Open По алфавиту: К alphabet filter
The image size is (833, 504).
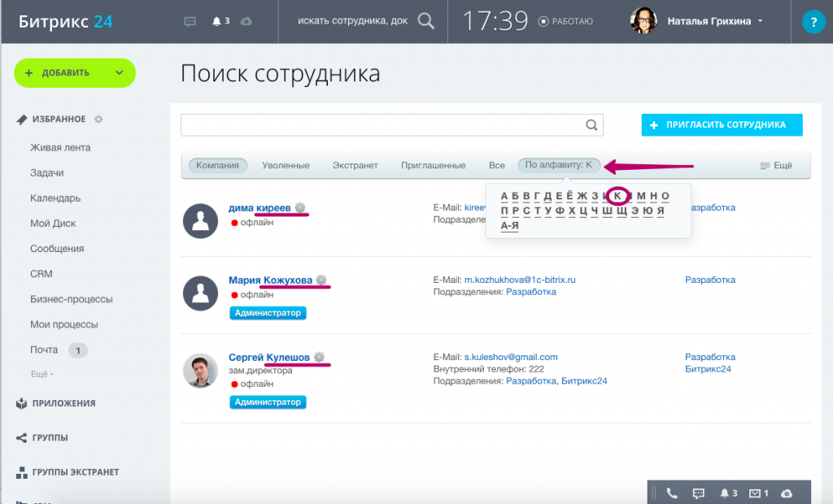559,165
